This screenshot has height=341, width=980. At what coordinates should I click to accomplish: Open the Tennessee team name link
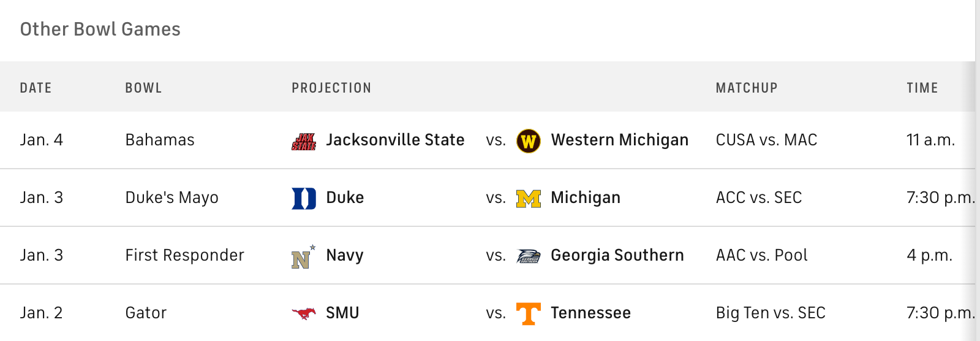(590, 313)
